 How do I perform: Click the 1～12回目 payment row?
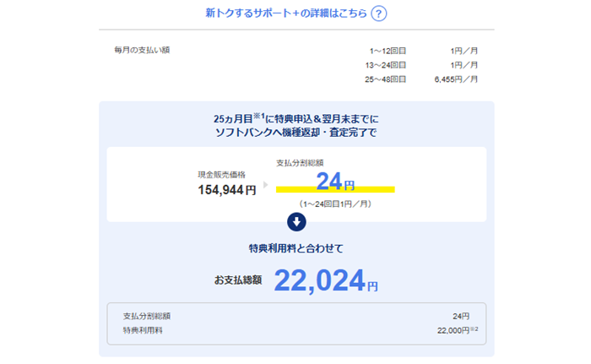(388, 51)
